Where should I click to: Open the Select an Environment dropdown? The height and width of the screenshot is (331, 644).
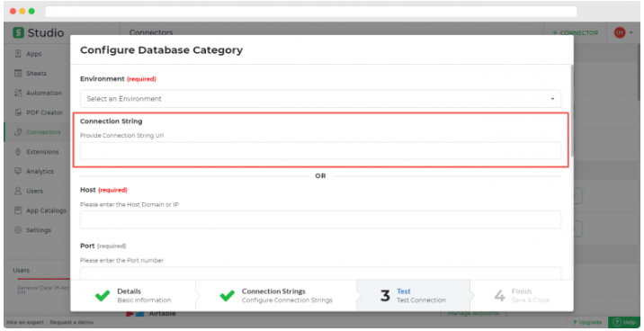click(x=320, y=99)
